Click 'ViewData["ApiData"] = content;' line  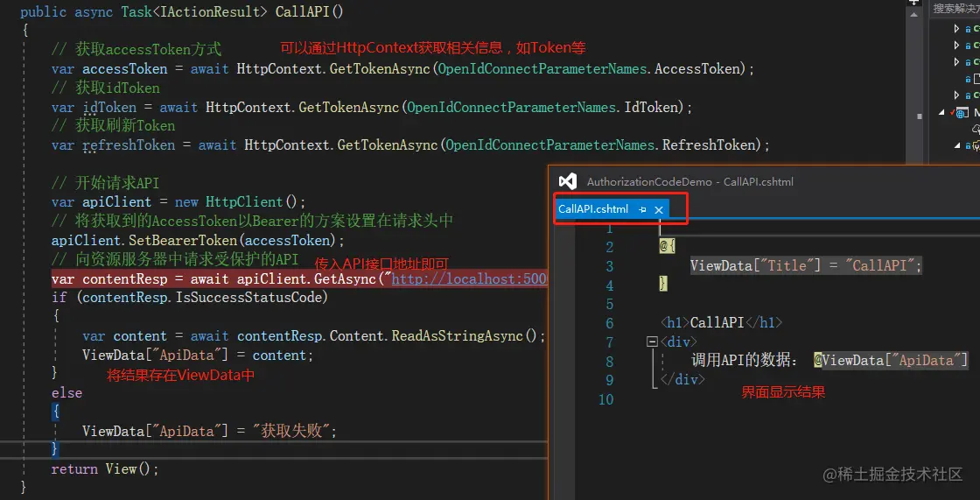tap(198, 356)
